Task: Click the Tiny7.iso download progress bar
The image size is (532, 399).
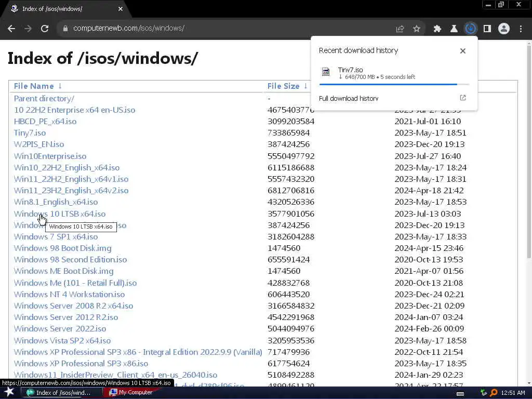Action: click(394, 84)
